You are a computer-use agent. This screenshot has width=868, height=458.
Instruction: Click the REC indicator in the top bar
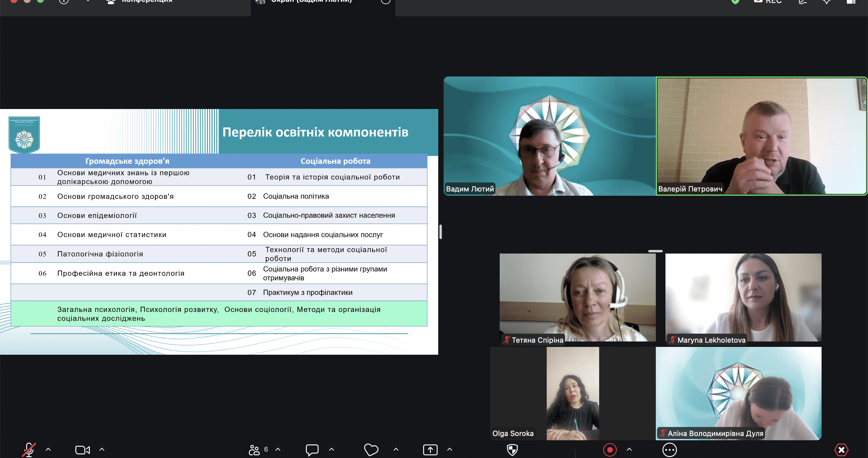pyautogui.click(x=768, y=2)
